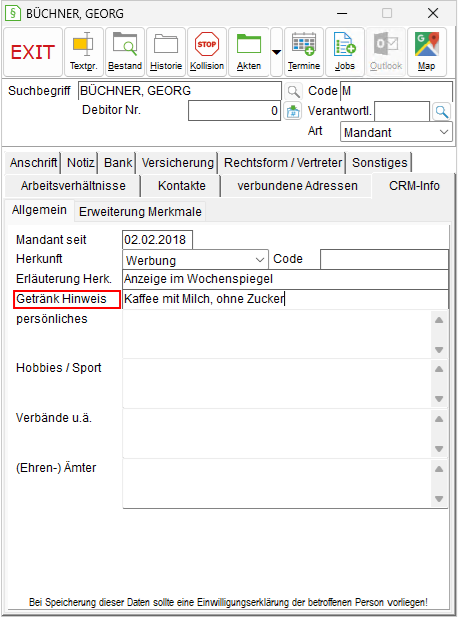Click the Verantwortl. input field
The width and height of the screenshot is (458, 617).
[402, 112]
